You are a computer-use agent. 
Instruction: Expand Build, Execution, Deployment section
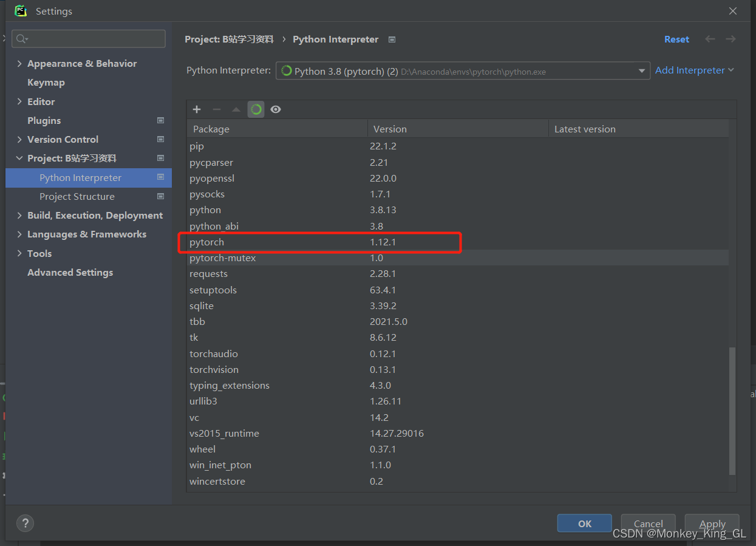coord(19,215)
